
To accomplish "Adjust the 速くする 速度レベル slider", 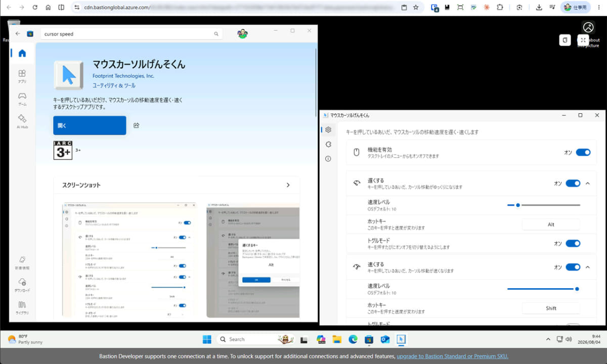I will tap(544, 289).
